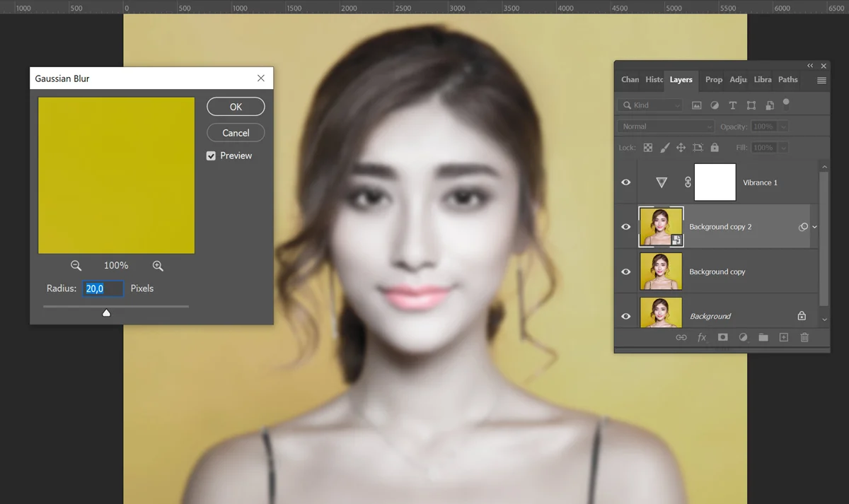
Task: Click mask link chain on Vibrance 1
Action: pos(688,182)
